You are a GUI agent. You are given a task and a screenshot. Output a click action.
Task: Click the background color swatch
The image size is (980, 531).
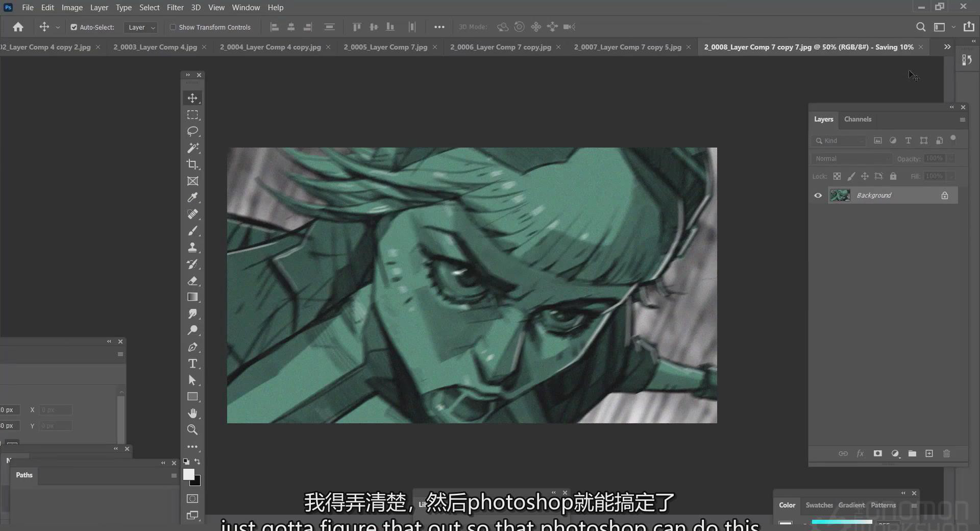click(197, 482)
